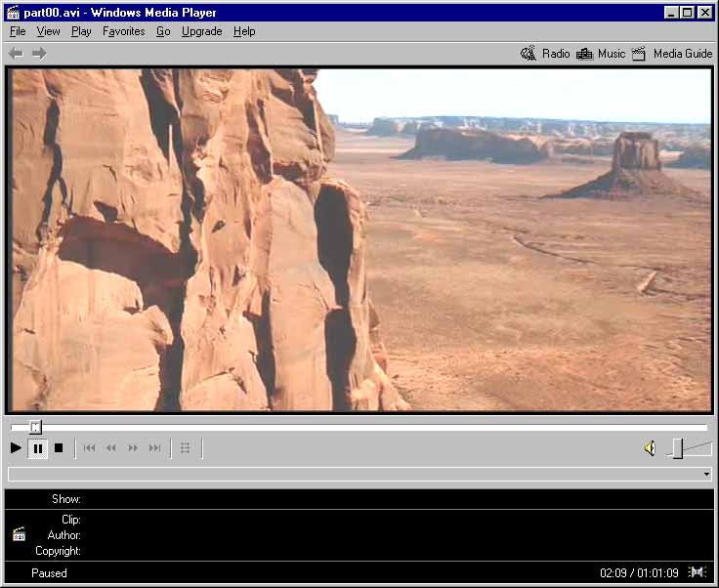719x588 pixels.
Task: Open the Favorites menu
Action: 123,31
